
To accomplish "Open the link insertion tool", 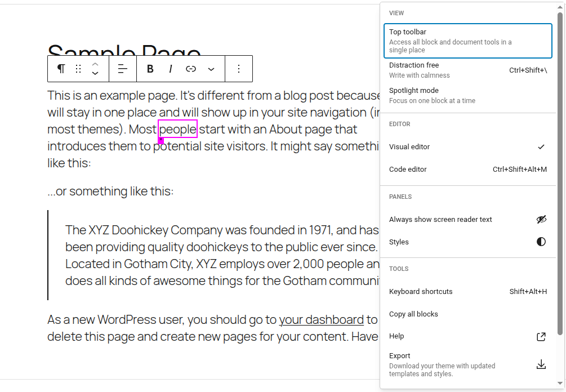I will (x=191, y=69).
